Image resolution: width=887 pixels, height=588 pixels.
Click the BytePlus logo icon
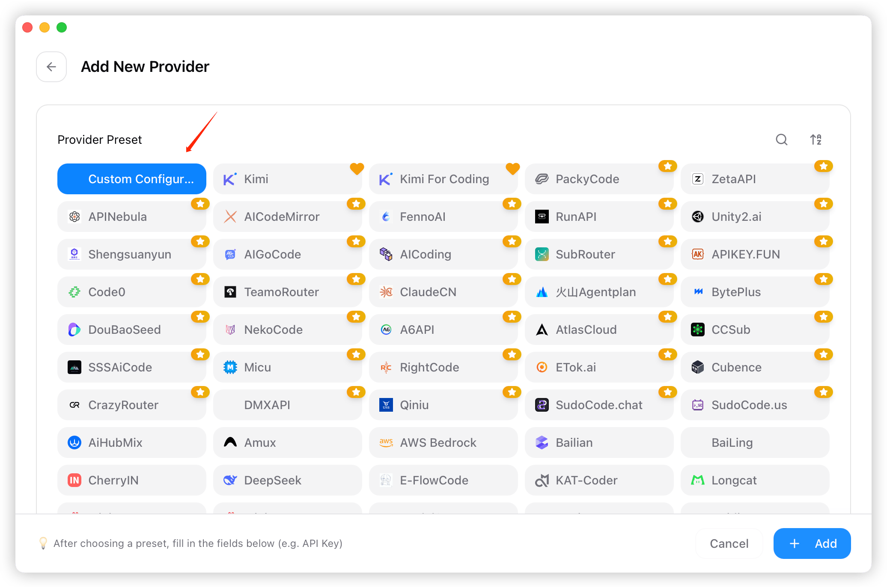point(698,292)
